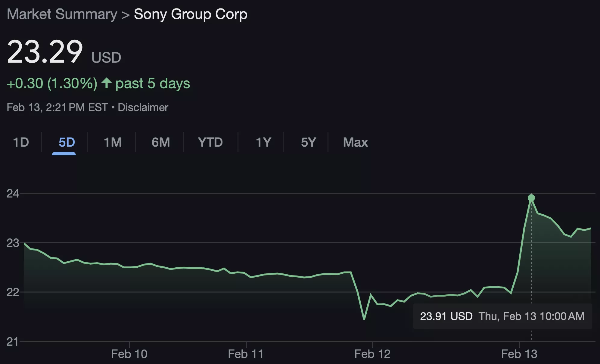Click the Feb 11 date axis label
This screenshot has height=364, width=600.
[x=246, y=354]
